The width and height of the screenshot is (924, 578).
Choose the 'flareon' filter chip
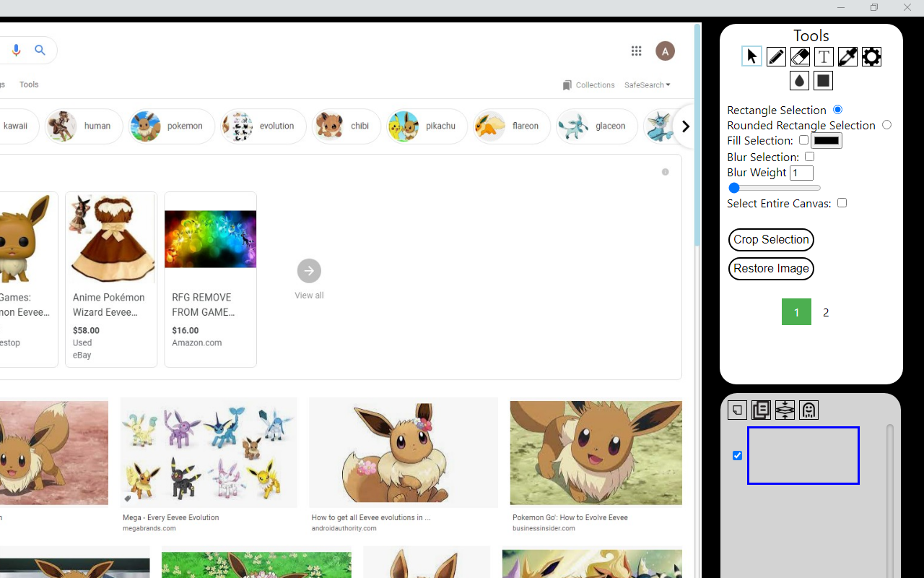tap(511, 126)
